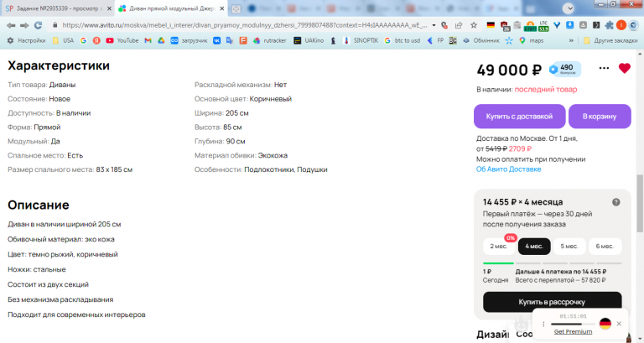Screen dimensions: 644x343
Task: Click the German flag extension in toolbar
Action: coord(491,25)
